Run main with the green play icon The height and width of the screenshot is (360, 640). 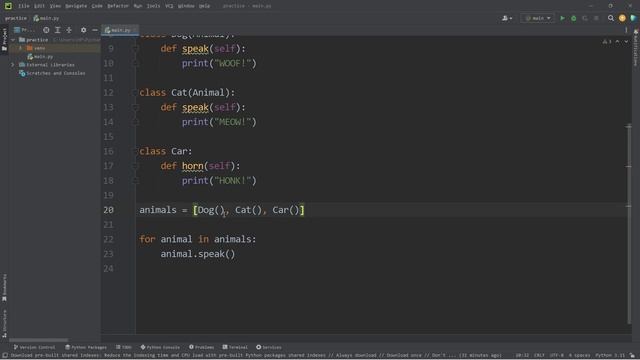coord(562,18)
